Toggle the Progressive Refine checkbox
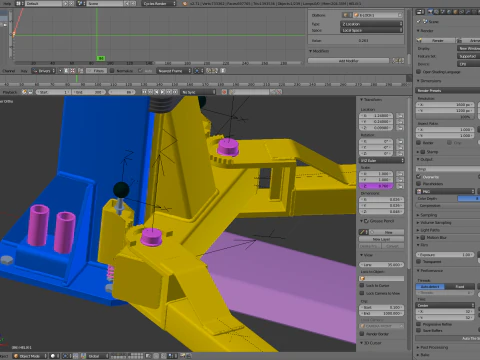 tap(419, 324)
